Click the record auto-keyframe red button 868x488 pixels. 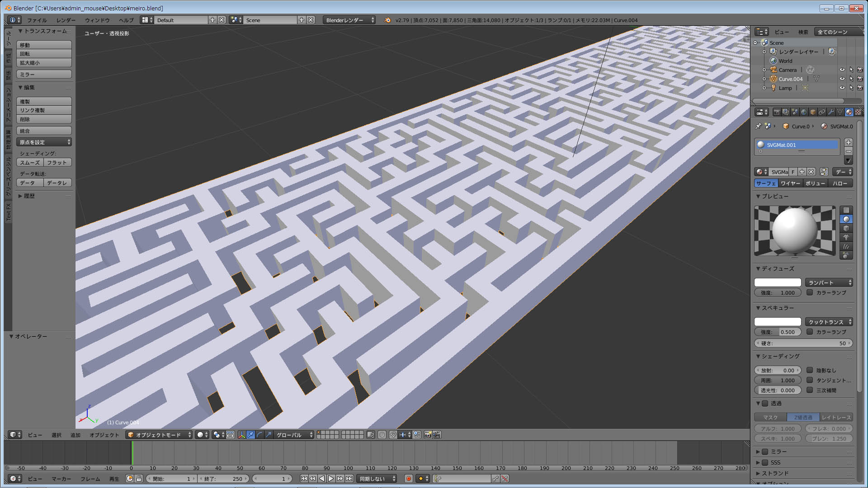pos(409,479)
